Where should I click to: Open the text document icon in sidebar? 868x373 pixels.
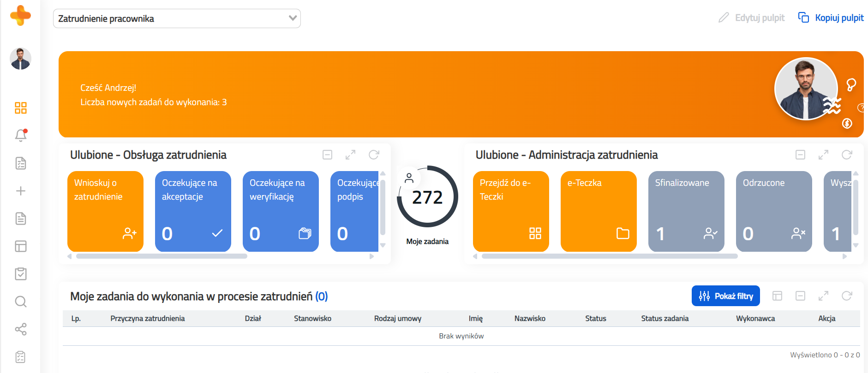point(21,219)
